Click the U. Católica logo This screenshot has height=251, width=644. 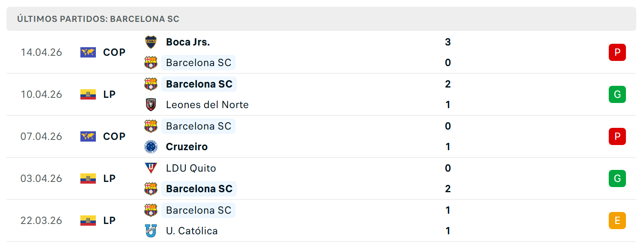pyautogui.click(x=150, y=231)
